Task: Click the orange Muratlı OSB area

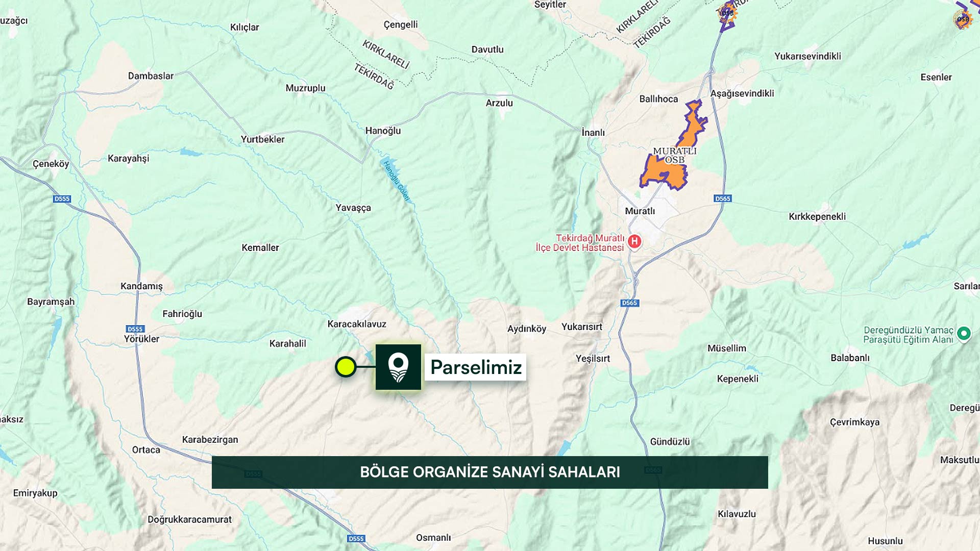Action: (x=664, y=173)
